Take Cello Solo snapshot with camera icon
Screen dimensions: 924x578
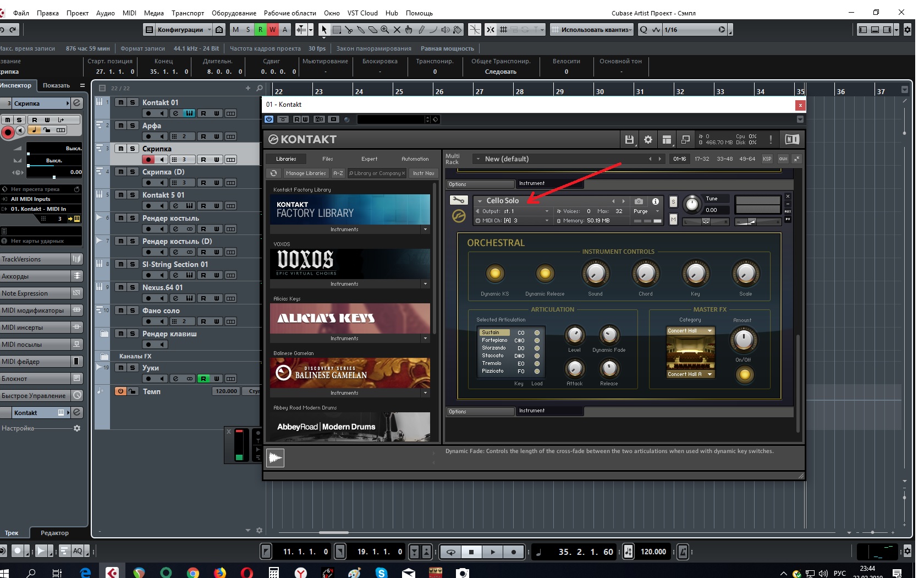[639, 201]
